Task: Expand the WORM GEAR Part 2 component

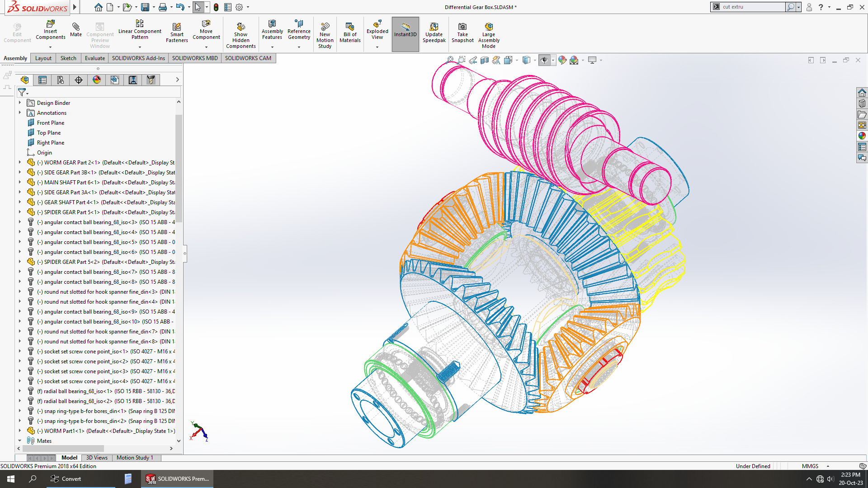Action: tap(20, 162)
